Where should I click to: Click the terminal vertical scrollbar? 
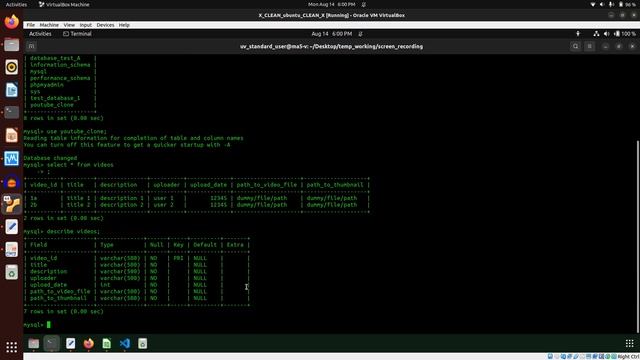click(638, 236)
